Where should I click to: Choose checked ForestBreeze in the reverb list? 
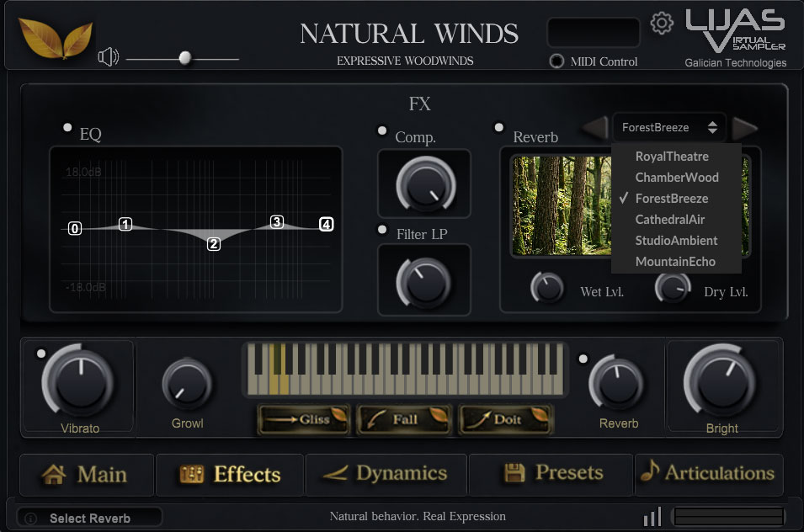pos(676,199)
